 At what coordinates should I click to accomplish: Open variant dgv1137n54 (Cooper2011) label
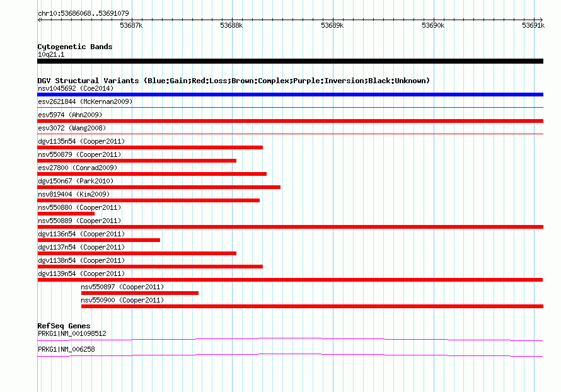tap(81, 247)
